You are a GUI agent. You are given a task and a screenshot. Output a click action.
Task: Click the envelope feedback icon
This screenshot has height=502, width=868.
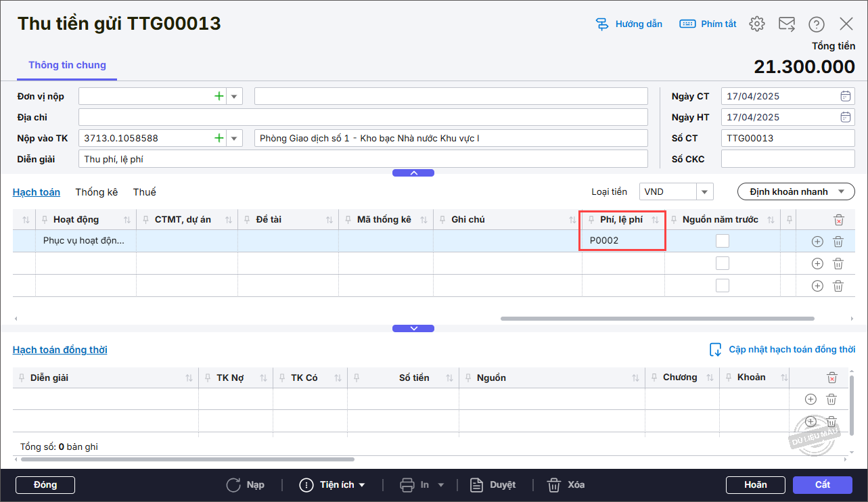click(x=786, y=24)
